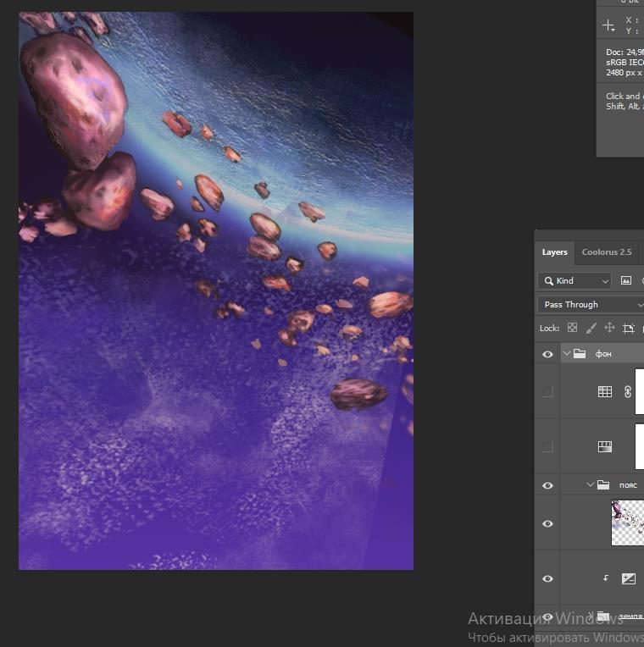Show the hidden Color Lookup layer
The image size is (644, 647).
click(547, 391)
